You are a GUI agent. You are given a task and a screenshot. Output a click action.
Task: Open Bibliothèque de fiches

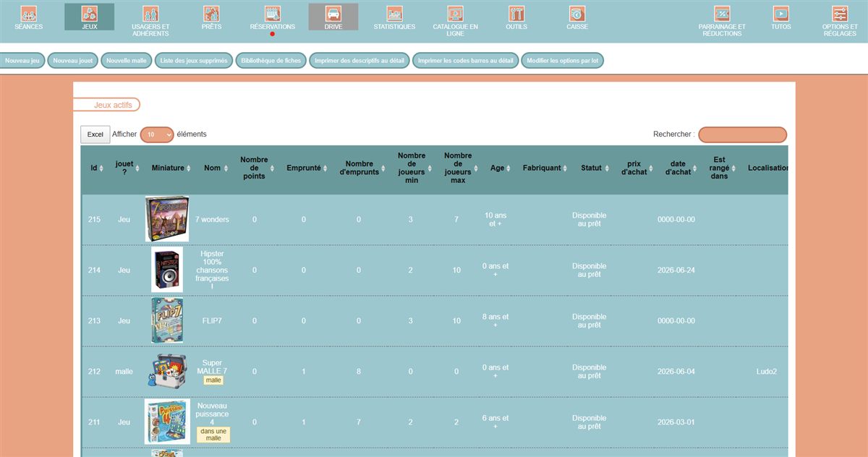coord(271,61)
